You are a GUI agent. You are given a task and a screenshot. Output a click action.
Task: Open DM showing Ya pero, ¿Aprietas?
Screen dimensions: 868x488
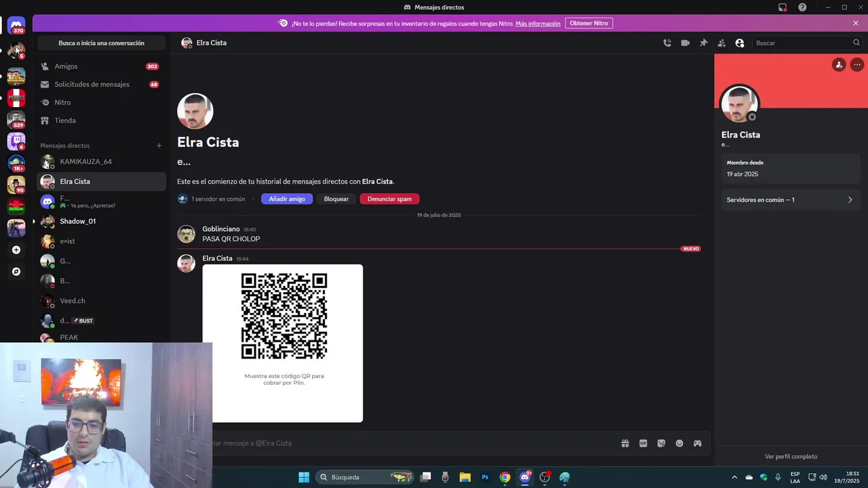tap(101, 201)
